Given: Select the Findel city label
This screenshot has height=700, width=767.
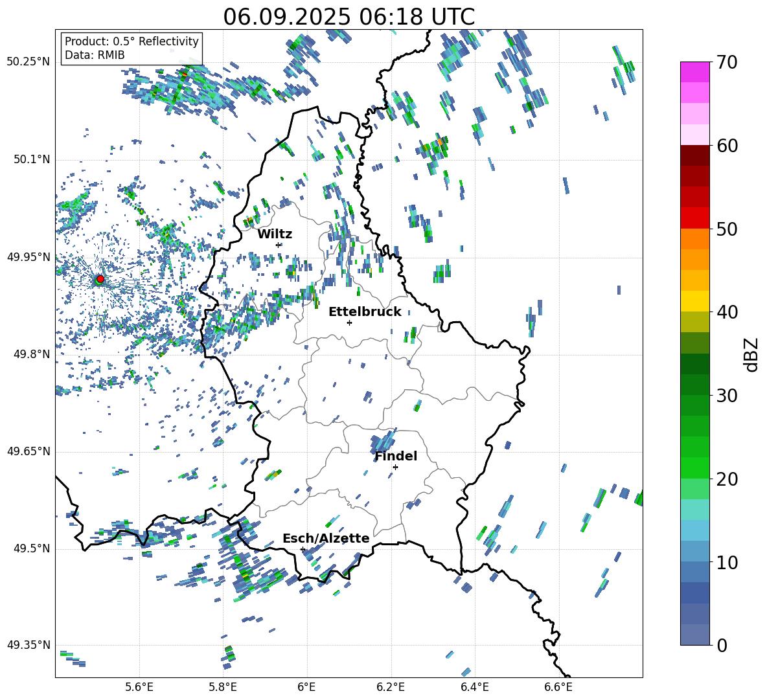Looking at the screenshot, I should (x=396, y=456).
